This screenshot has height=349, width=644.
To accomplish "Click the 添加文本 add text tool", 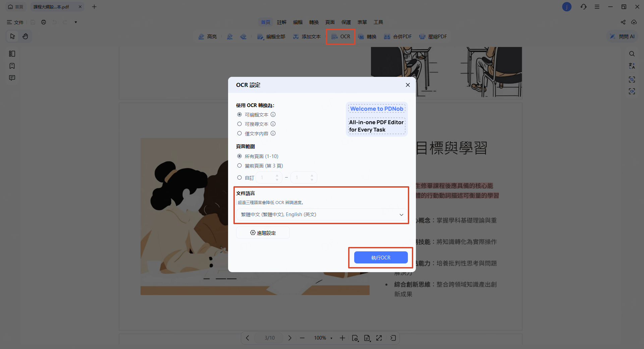I will (x=307, y=37).
